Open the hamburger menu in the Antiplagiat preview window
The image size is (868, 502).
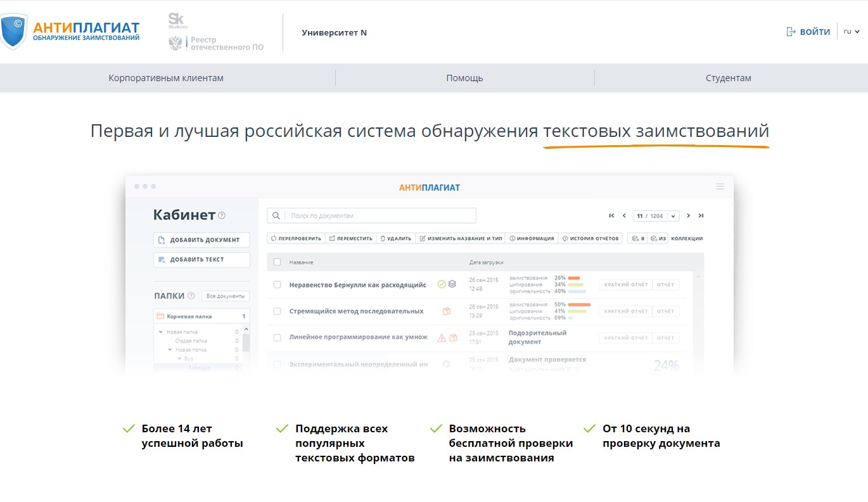tap(720, 186)
